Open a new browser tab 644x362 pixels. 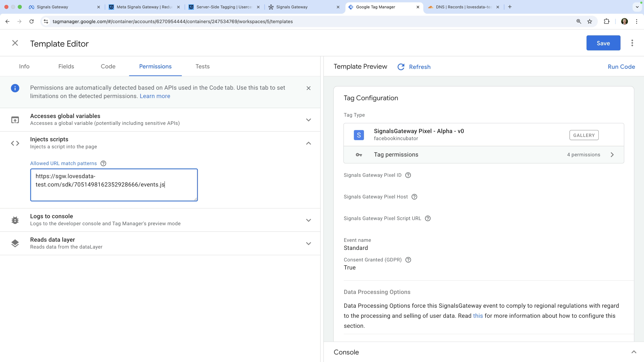510,7
